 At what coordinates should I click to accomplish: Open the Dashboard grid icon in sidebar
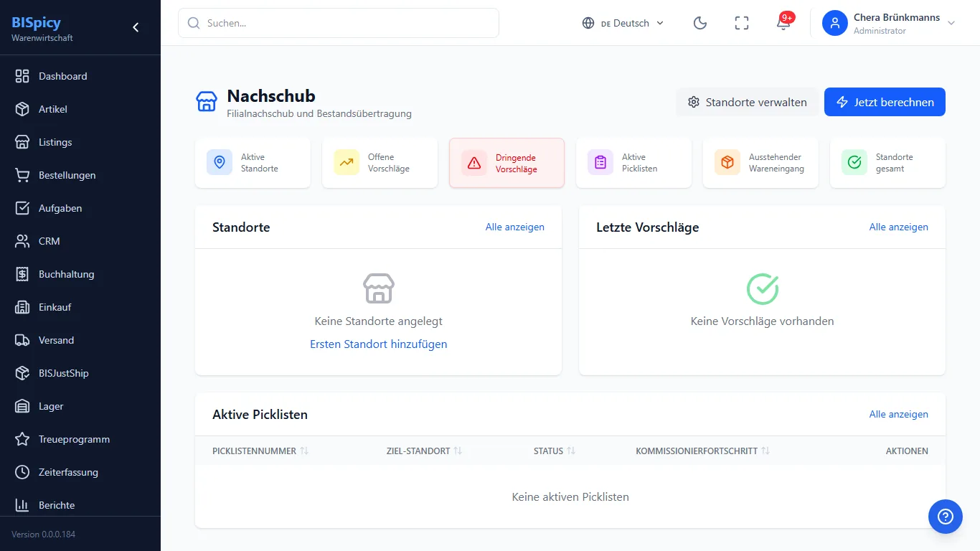click(x=22, y=76)
